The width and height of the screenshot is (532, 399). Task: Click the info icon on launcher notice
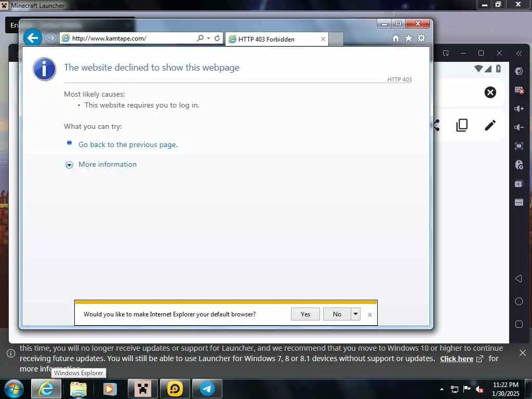(10, 353)
